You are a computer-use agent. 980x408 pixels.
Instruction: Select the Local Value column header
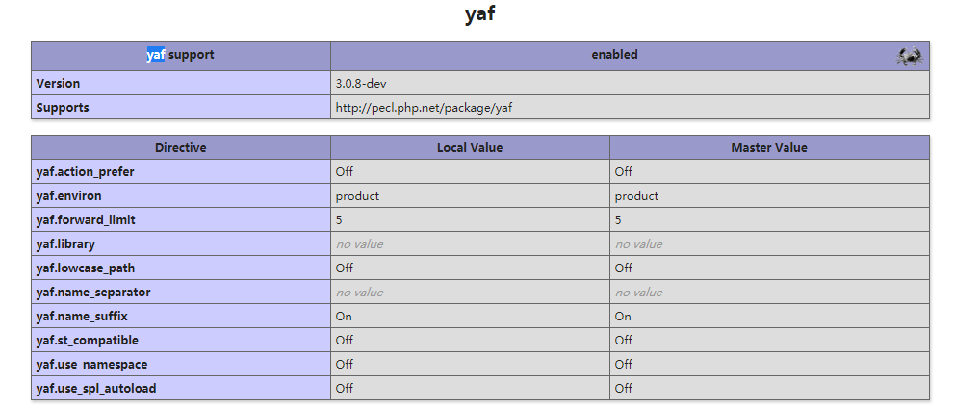click(x=470, y=147)
